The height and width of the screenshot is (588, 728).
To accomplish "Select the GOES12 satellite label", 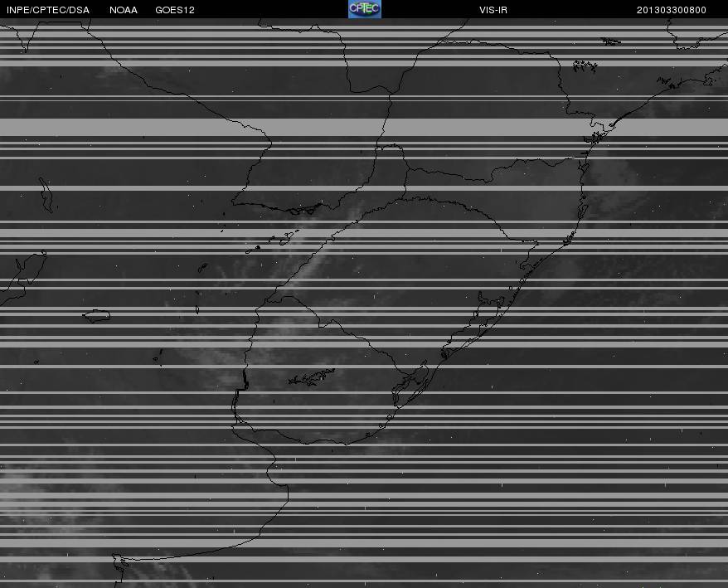I will [x=175, y=10].
